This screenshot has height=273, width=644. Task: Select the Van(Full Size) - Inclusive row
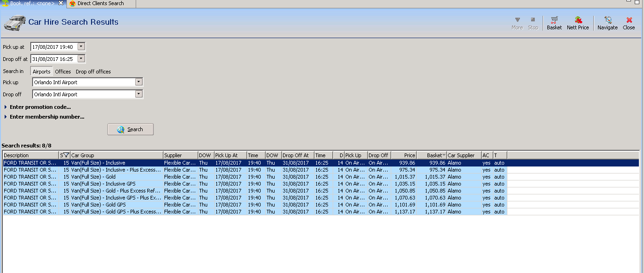pyautogui.click(x=321, y=163)
